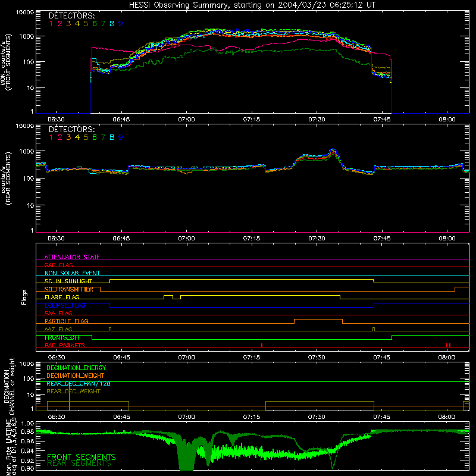Viewport: 476px width, 476px height.
Task: Select yellow detector 4 in front segments legend
Action: point(77,24)
